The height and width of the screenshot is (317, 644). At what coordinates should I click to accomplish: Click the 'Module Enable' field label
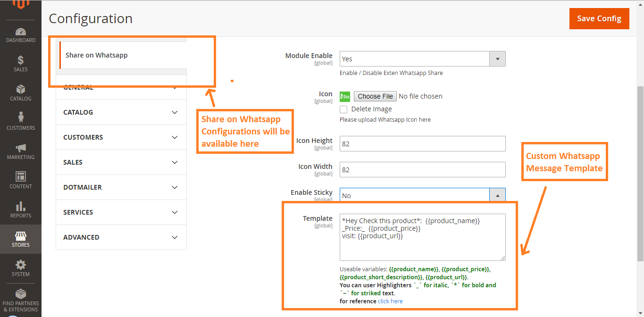(309, 56)
